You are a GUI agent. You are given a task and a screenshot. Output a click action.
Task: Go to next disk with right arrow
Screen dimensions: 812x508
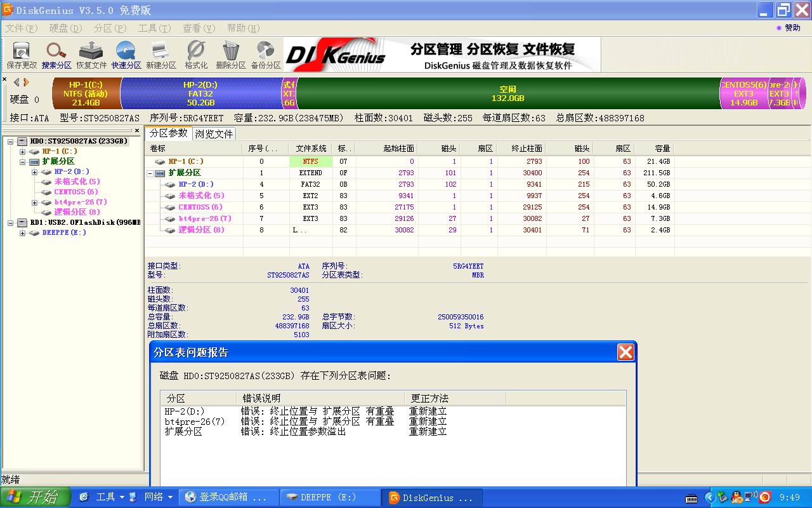(26, 83)
